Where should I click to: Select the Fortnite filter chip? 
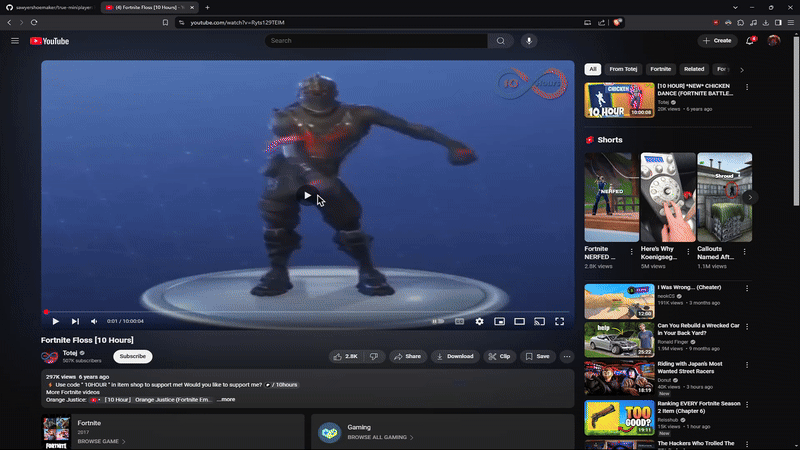point(661,69)
